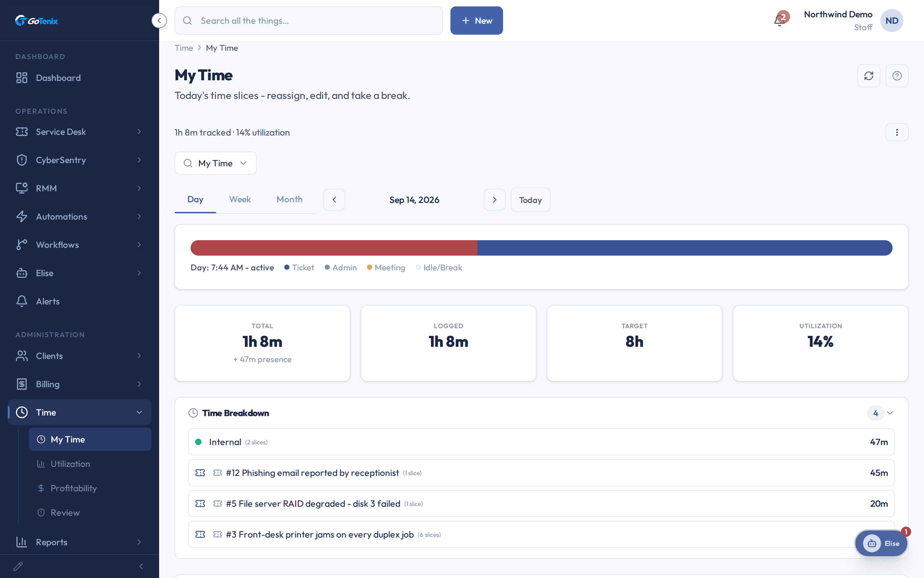
Task: Expand CyberSentry menu
Action: (80, 160)
